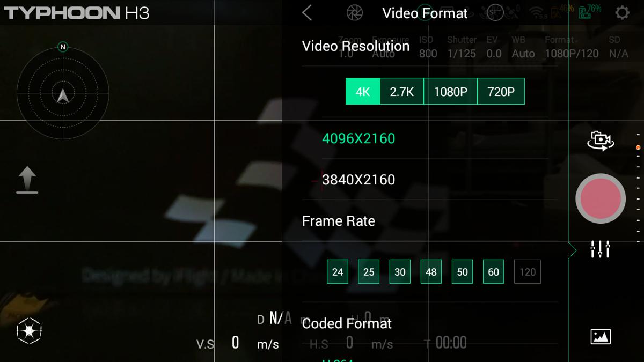Tap the disabled 120 frame rate
Screen dimensions: 644x362
[x=528, y=272]
